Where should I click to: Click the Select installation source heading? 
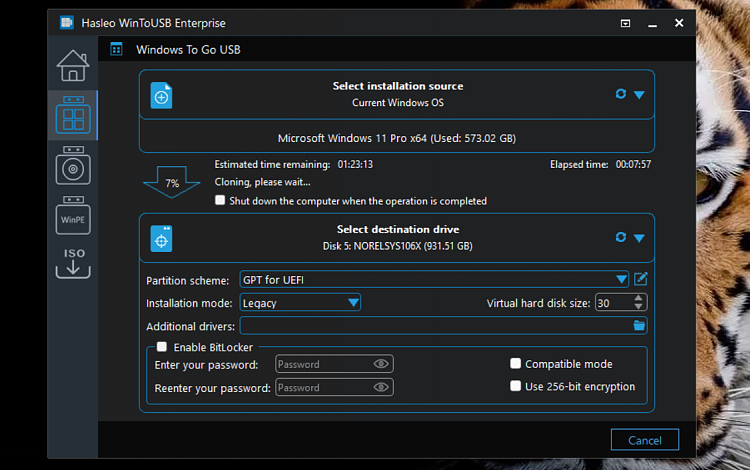(398, 86)
